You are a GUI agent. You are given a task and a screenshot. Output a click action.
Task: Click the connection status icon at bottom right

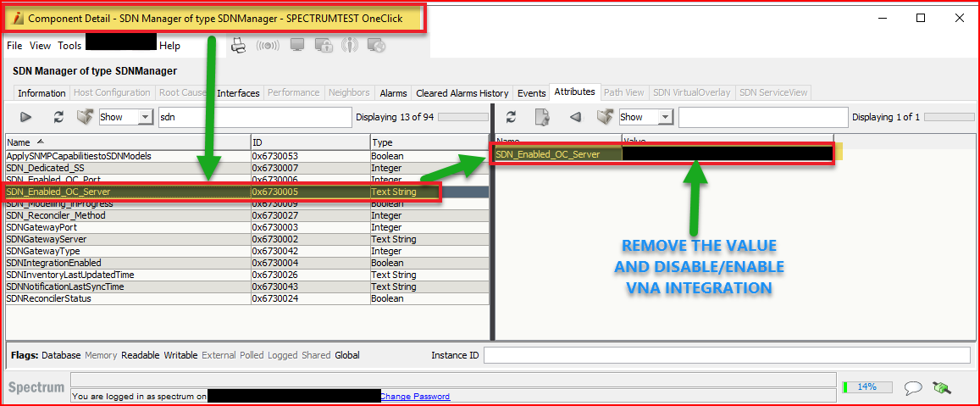point(941,388)
